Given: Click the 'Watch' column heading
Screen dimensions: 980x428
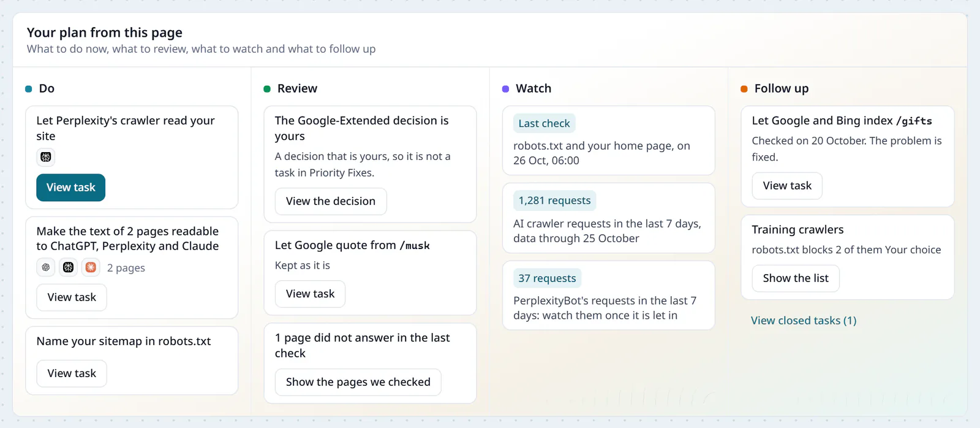Looking at the screenshot, I should tap(533, 88).
